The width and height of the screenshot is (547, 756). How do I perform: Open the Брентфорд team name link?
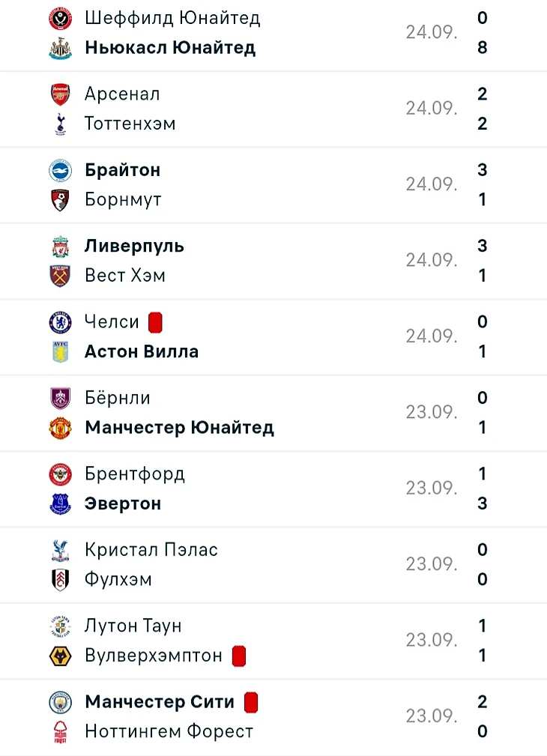point(135,474)
